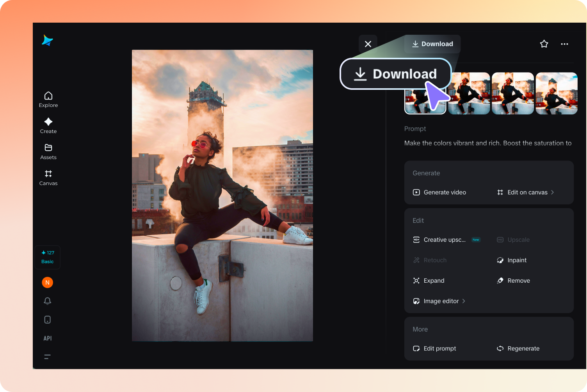Click the mobile app icon in sidebar
This screenshot has height=392, width=587.
pyautogui.click(x=47, y=319)
